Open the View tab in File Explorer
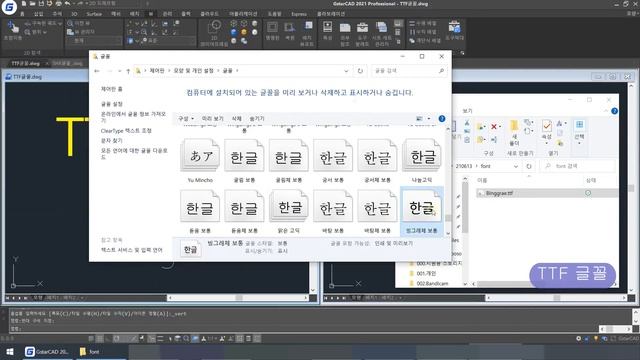 coord(467,111)
